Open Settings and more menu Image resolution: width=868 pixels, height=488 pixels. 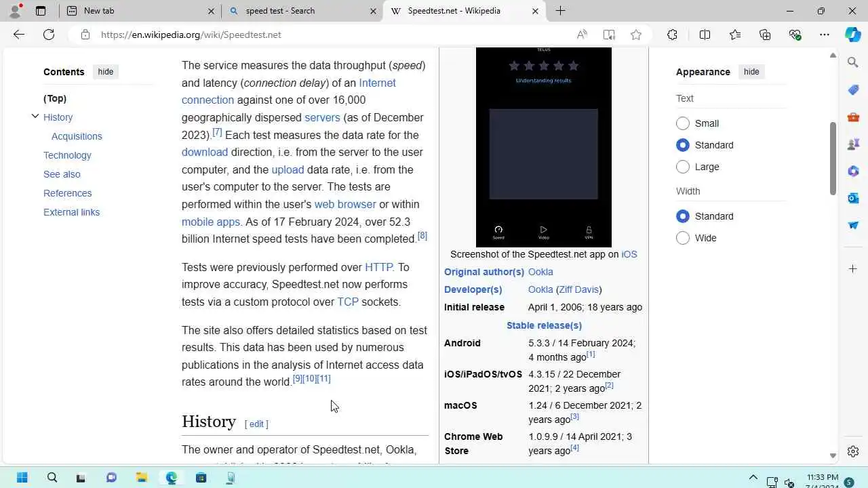click(x=825, y=35)
